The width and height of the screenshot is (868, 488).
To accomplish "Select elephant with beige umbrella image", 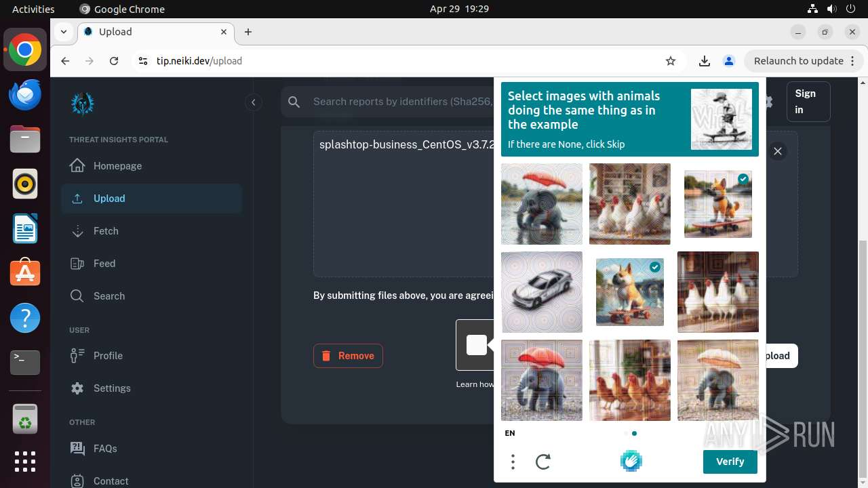I will (x=718, y=380).
